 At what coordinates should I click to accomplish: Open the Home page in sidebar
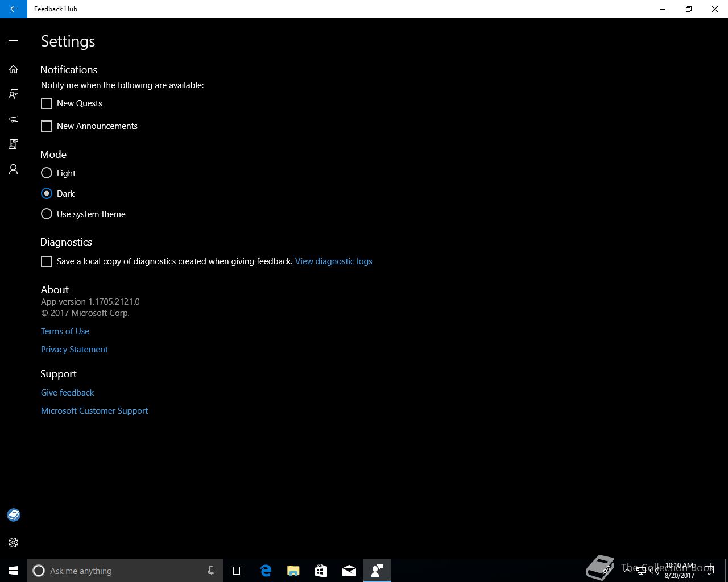coord(14,69)
